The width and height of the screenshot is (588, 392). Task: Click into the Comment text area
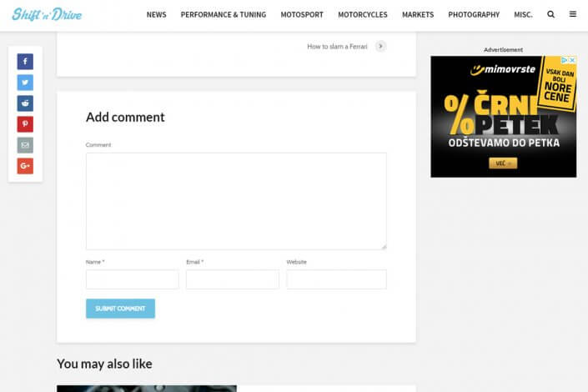[x=236, y=200]
